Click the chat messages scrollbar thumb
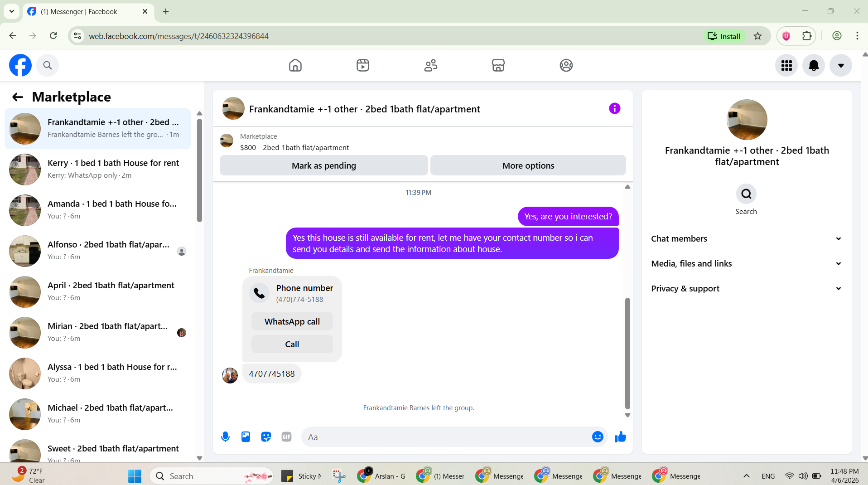868x485 pixels. click(x=627, y=354)
